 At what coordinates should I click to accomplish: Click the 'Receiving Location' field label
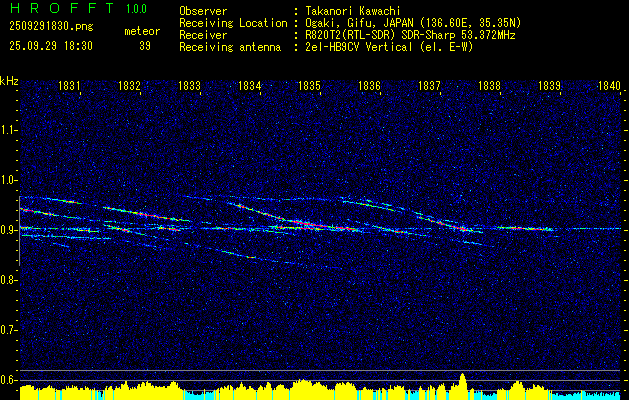click(233, 23)
